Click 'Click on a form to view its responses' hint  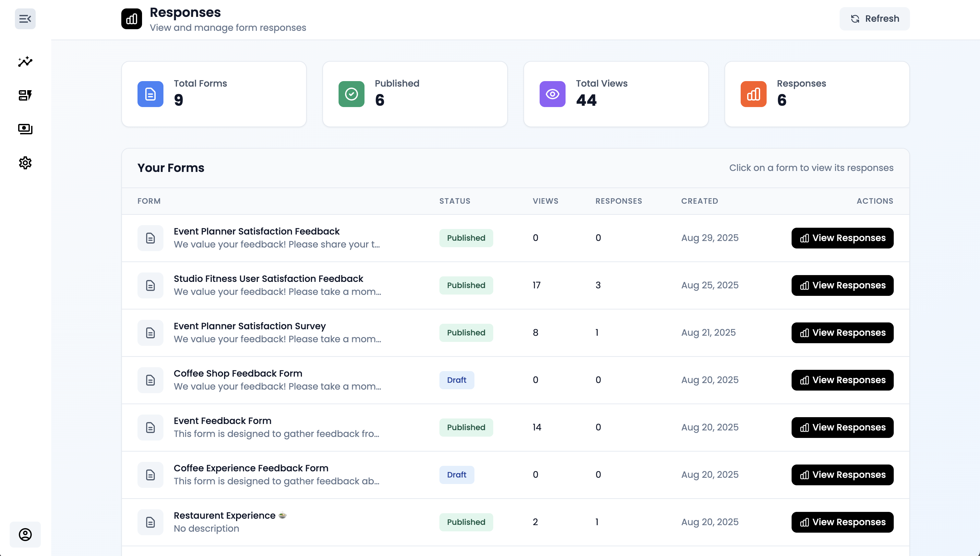click(x=811, y=168)
